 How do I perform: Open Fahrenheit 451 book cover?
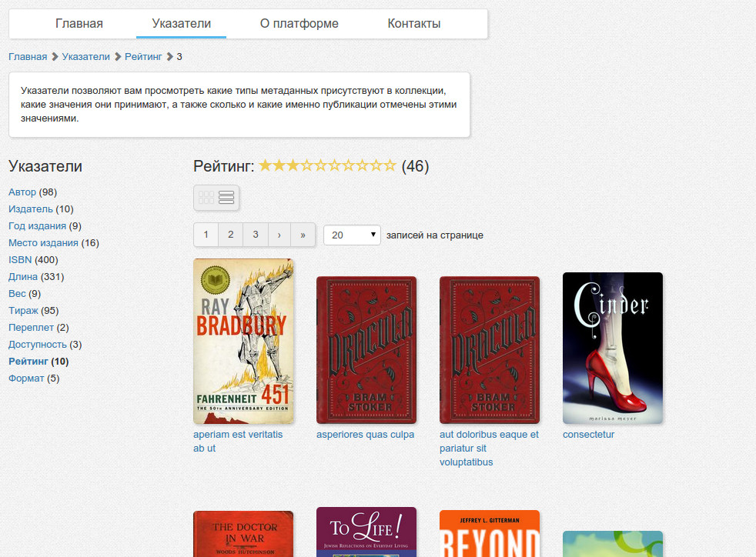pos(243,341)
